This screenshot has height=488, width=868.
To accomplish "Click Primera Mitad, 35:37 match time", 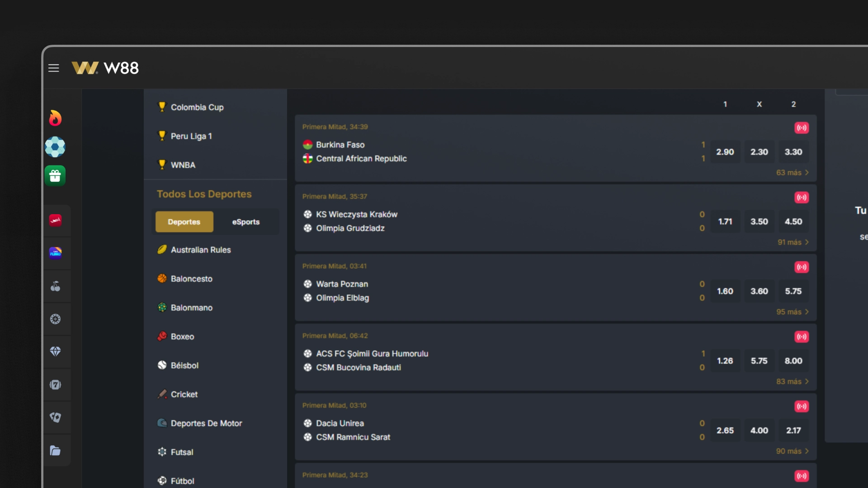I will pyautogui.click(x=335, y=197).
